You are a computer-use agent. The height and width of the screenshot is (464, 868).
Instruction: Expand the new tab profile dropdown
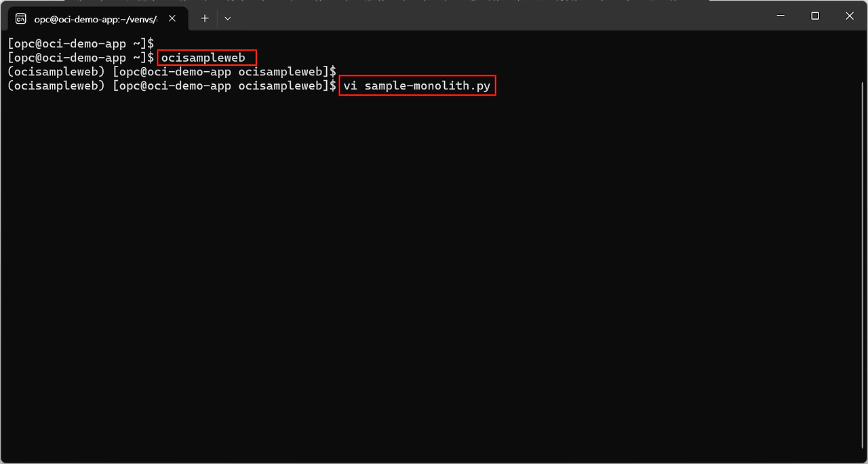(x=228, y=18)
